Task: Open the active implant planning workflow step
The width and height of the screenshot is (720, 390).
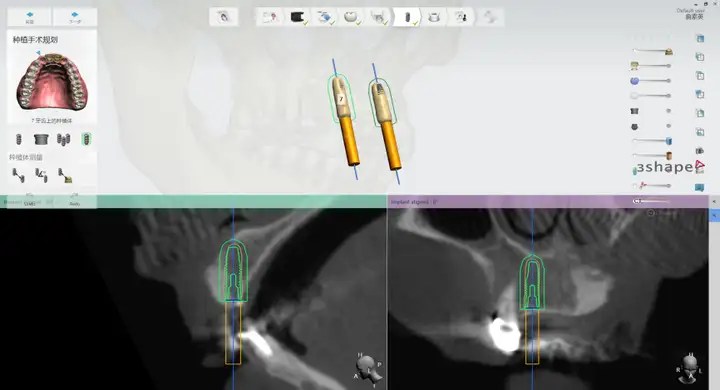Action: pos(406,17)
